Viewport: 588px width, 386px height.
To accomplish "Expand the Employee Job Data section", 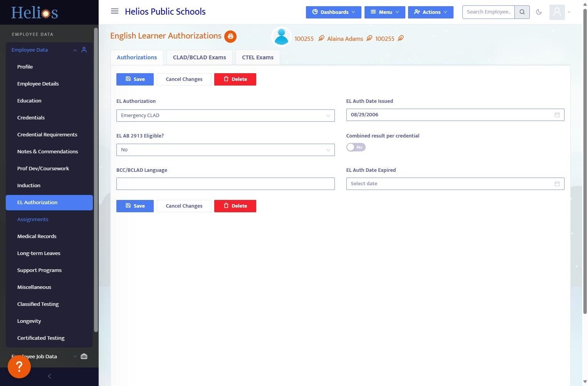I will coord(75,357).
